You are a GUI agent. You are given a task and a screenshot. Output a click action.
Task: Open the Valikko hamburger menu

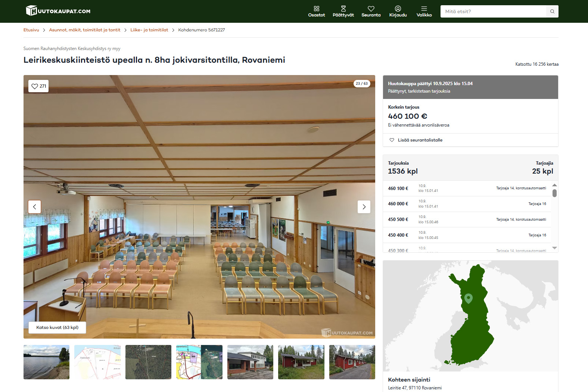tap(424, 12)
